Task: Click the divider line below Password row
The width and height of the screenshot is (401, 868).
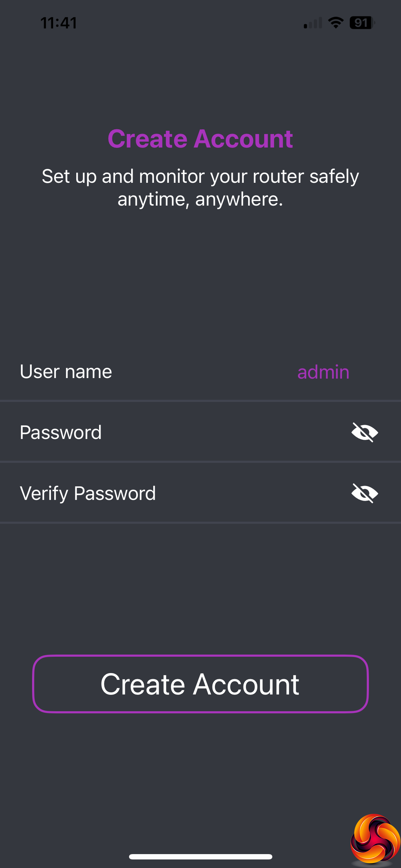Action: point(200,462)
